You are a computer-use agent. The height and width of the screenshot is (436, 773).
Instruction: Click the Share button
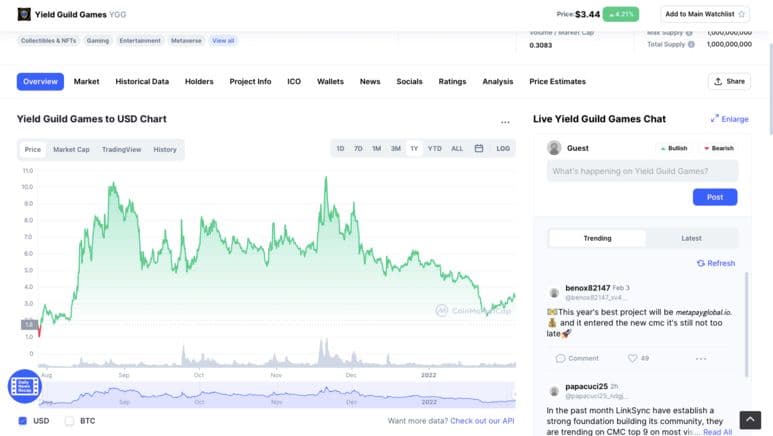tap(729, 81)
